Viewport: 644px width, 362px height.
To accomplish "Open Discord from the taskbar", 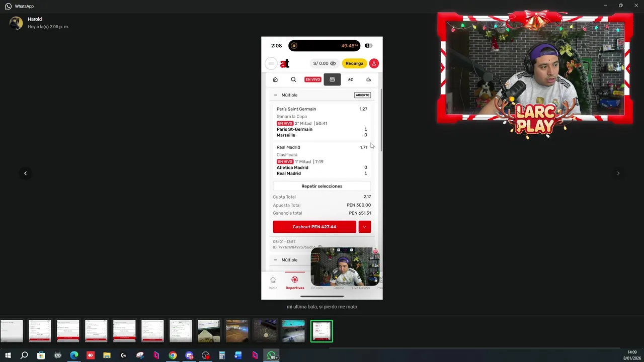I will 189,355.
